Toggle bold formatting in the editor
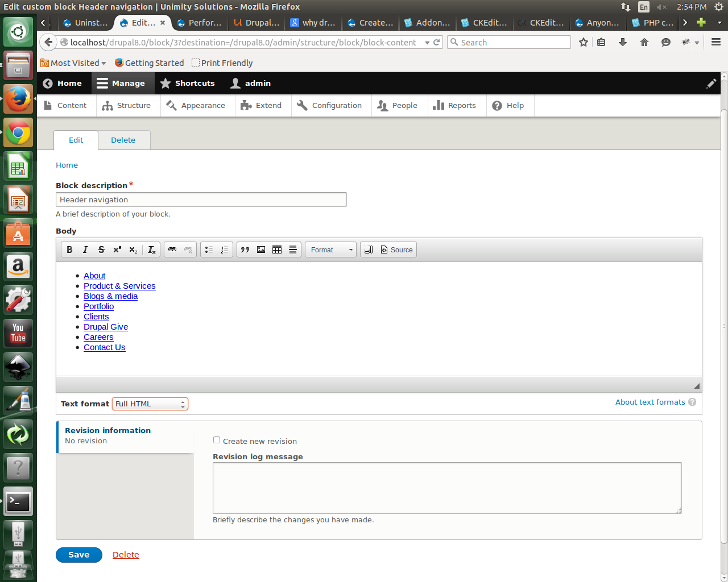The height and width of the screenshot is (582, 728). [69, 250]
